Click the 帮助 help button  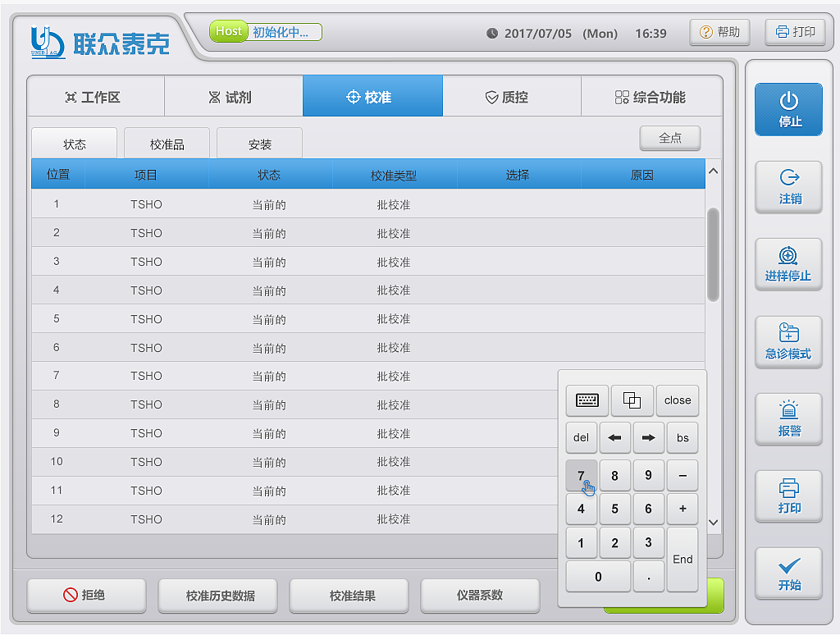click(719, 32)
